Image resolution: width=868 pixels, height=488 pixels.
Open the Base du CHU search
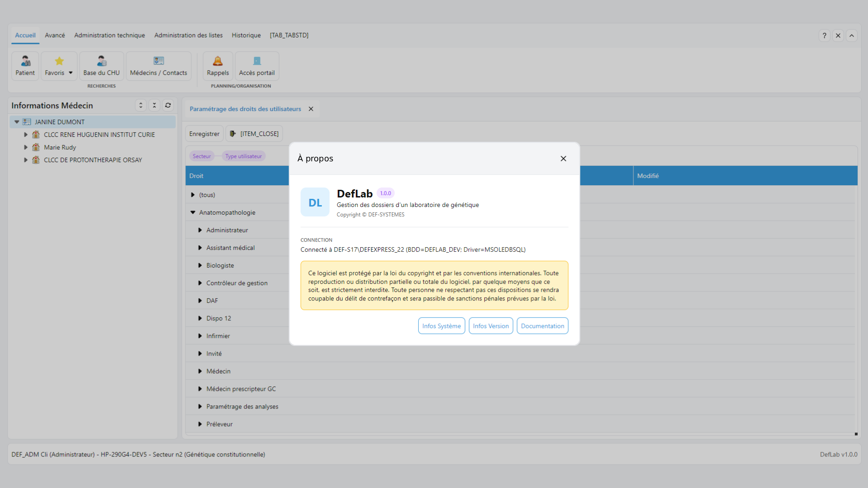pos(101,66)
